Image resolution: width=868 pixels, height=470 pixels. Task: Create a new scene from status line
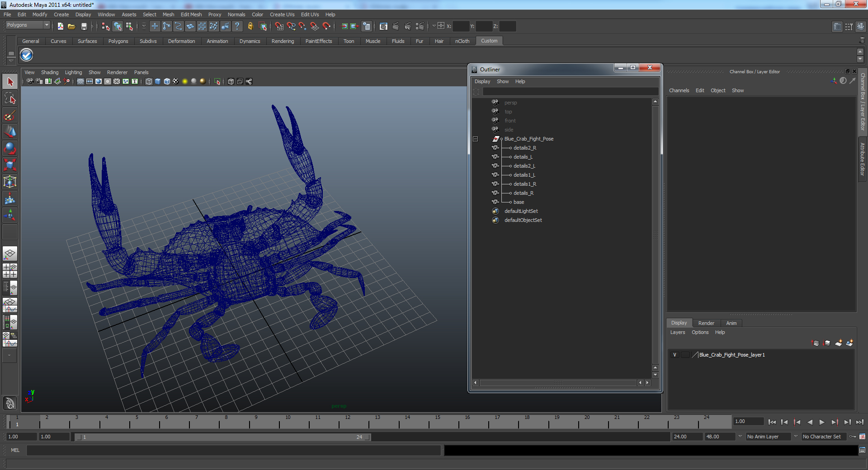pos(61,26)
